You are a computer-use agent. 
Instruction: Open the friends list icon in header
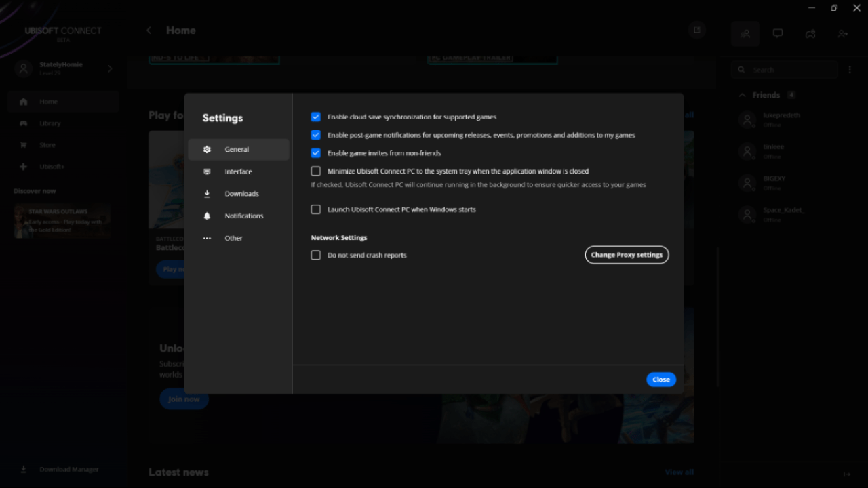[x=745, y=33]
